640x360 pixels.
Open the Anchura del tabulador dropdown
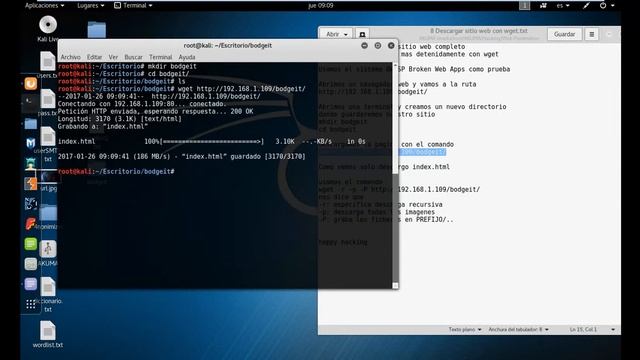pyautogui.click(x=518, y=329)
